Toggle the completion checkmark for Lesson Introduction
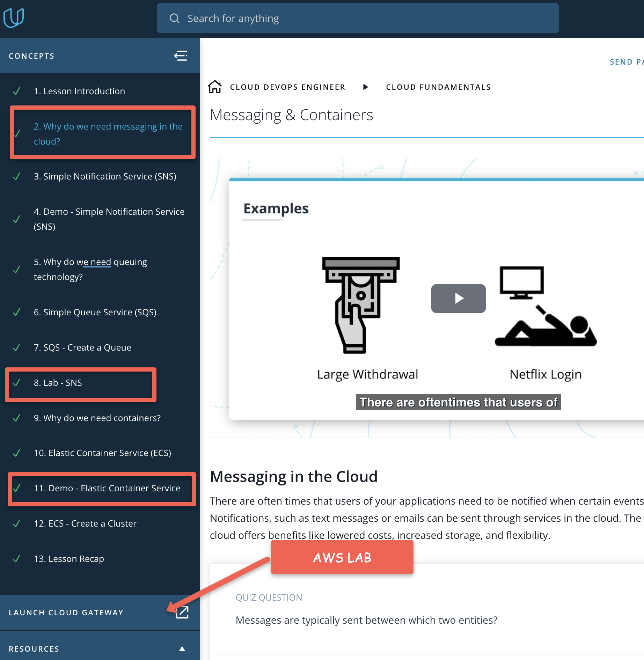 coord(16,92)
